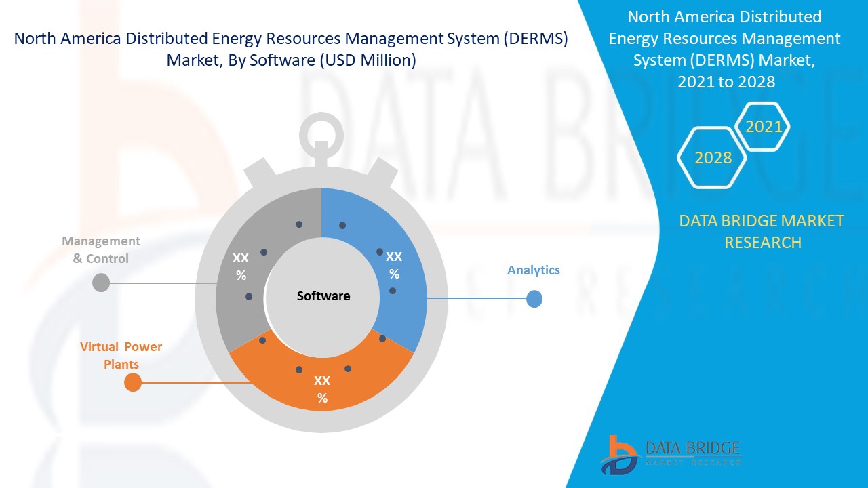Viewport: 868px width, 488px height.
Task: Select the 2028 hexagon badge
Action: [x=712, y=158]
